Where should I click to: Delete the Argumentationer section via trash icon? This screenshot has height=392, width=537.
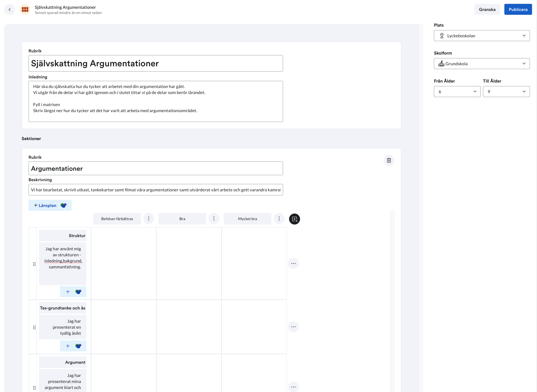tap(389, 160)
